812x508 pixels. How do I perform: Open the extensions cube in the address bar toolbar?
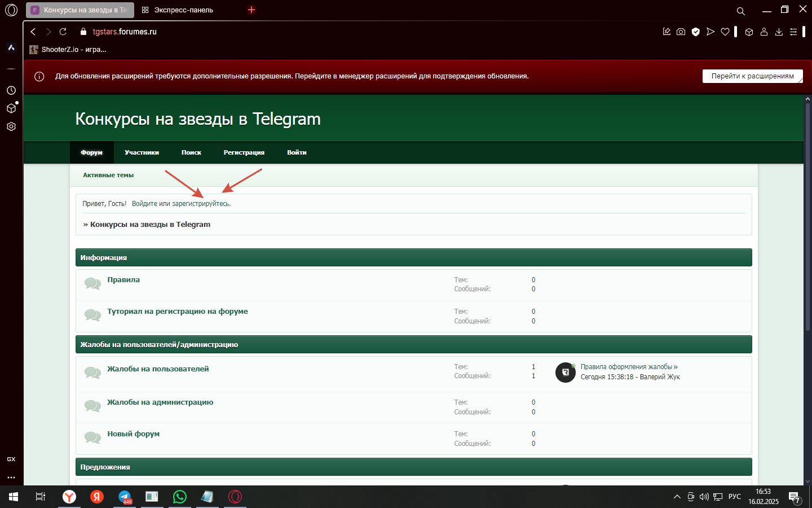[x=749, y=32]
